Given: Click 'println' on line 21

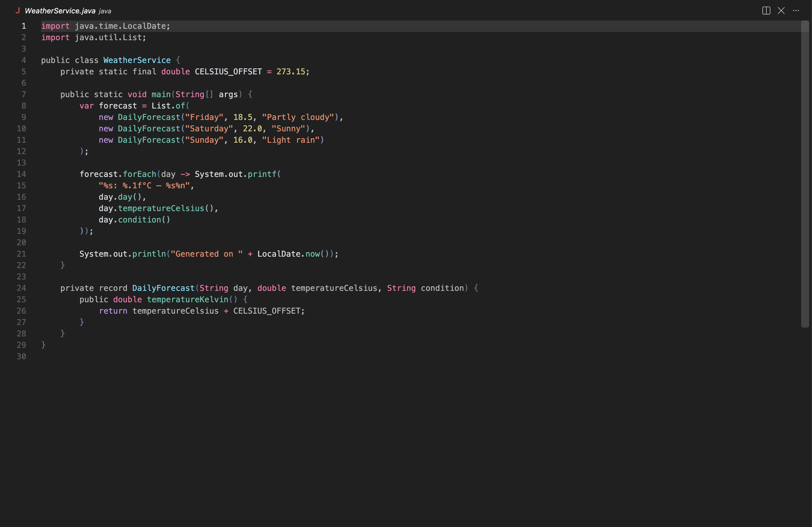Looking at the screenshot, I should pyautogui.click(x=149, y=254).
